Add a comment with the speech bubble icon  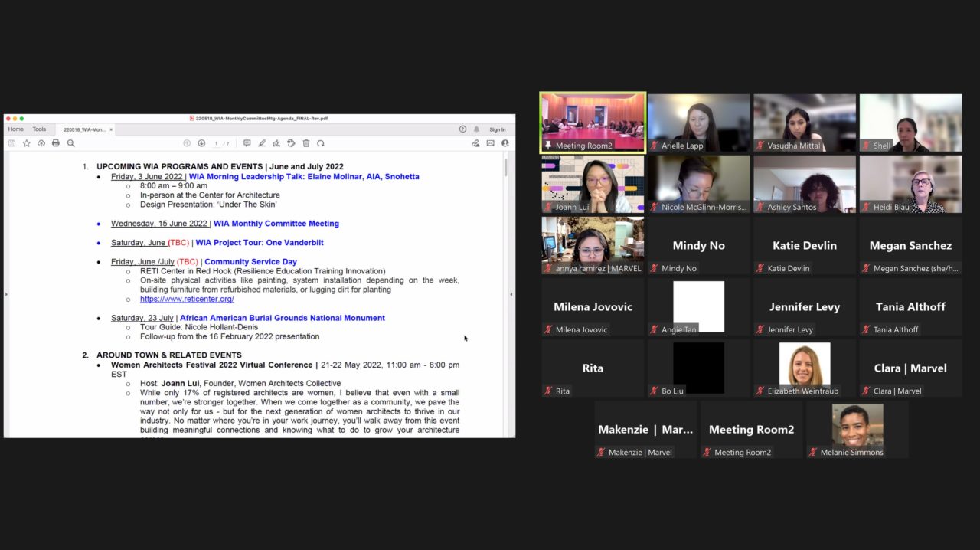click(247, 143)
